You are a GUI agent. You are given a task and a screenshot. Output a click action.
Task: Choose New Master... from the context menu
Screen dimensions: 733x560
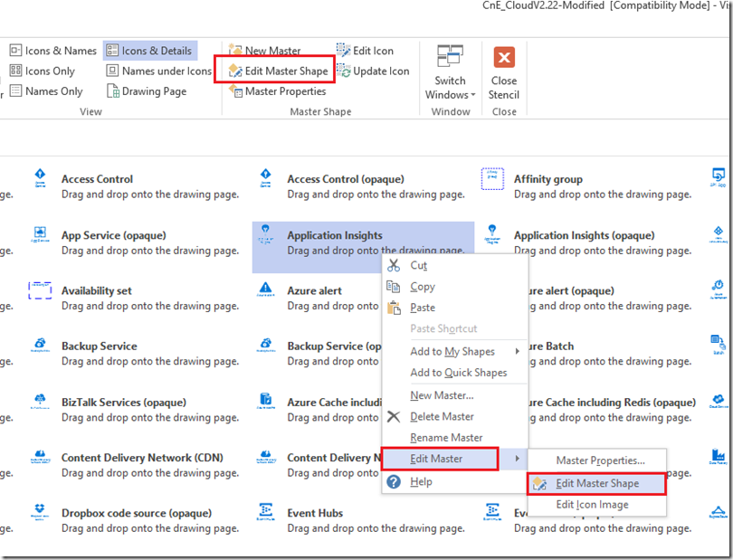[455, 395]
